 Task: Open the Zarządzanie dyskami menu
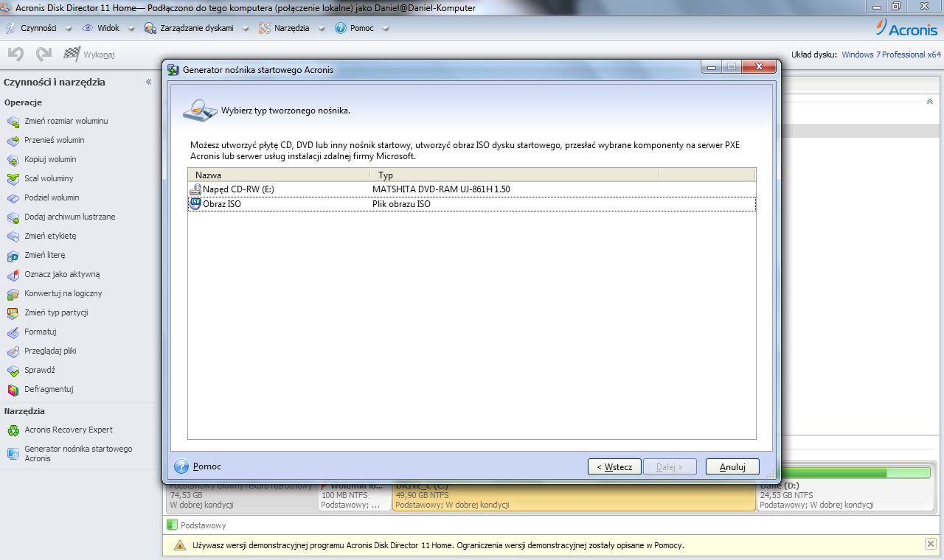point(197,28)
